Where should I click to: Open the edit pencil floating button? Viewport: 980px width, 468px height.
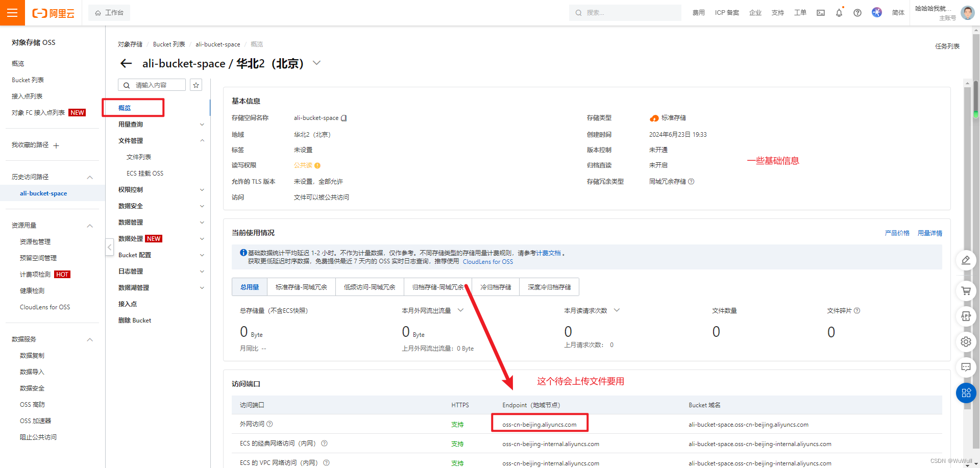click(x=966, y=260)
